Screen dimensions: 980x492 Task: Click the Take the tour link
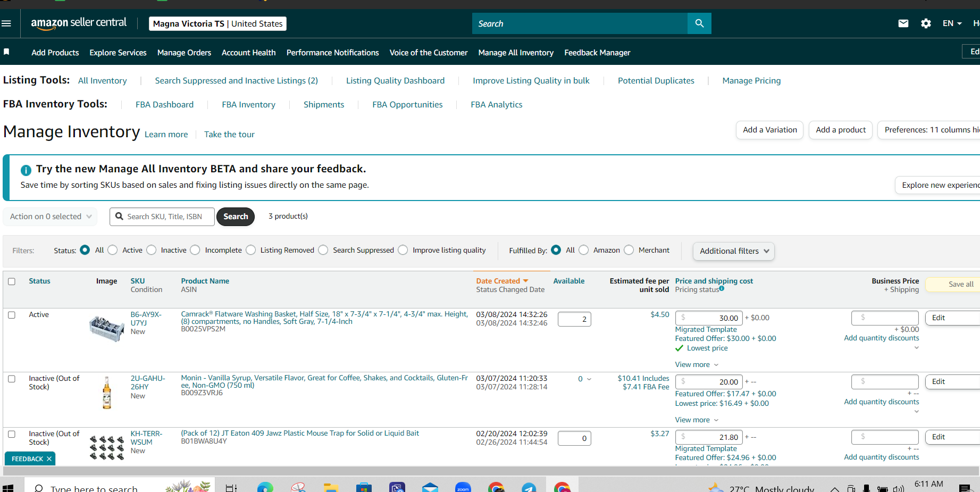[229, 135]
